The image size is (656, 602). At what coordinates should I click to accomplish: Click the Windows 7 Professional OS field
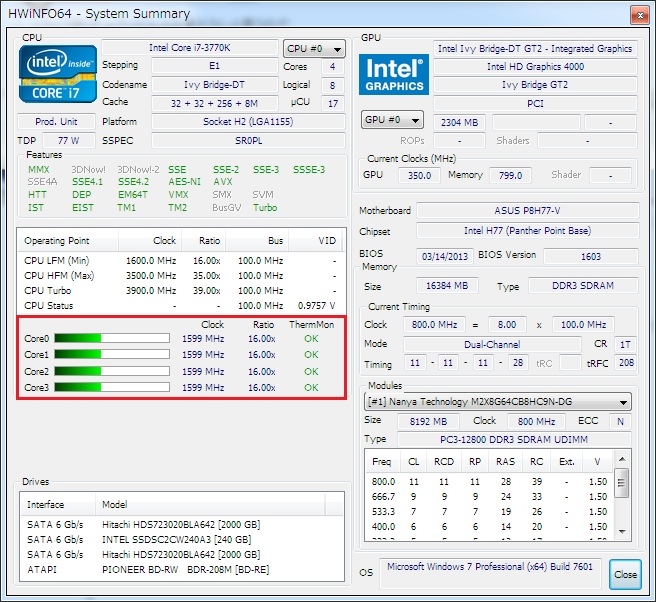pyautogui.click(x=490, y=573)
